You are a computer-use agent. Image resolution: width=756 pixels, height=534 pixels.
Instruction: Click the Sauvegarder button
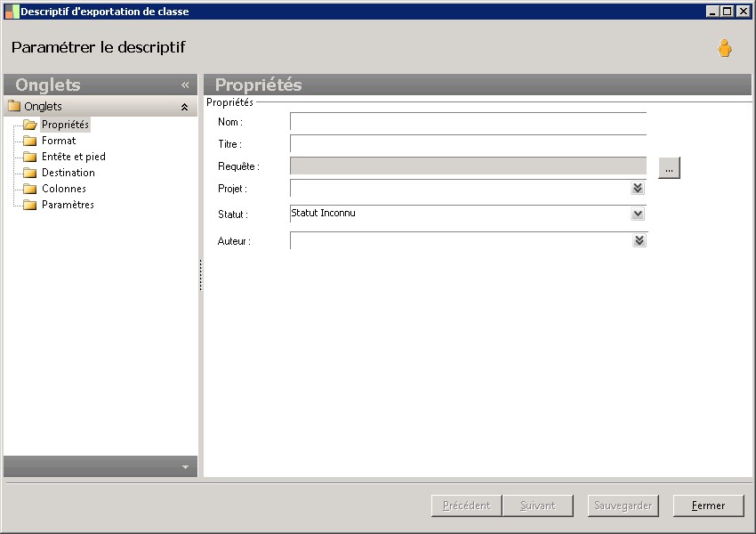pyautogui.click(x=623, y=506)
